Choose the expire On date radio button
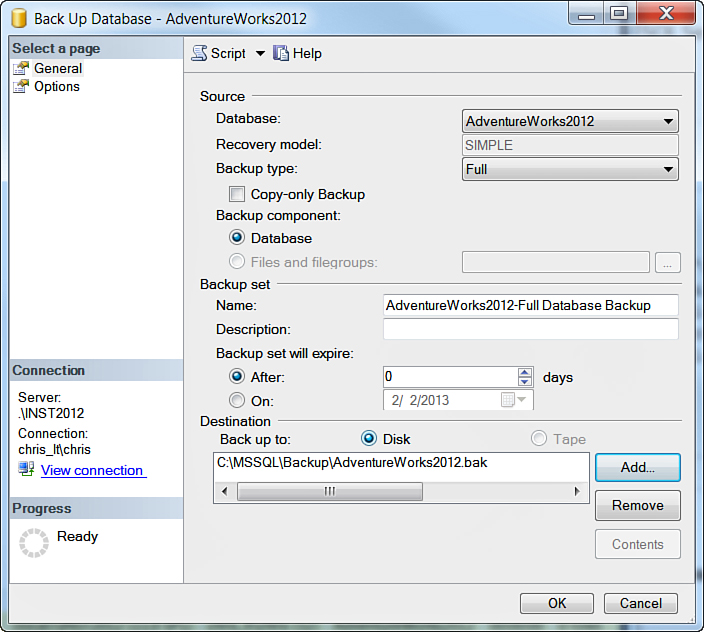 237,400
